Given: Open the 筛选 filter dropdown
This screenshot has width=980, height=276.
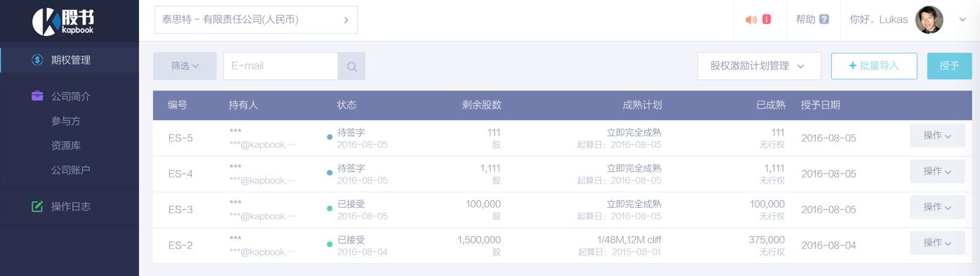Looking at the screenshot, I should pos(185,66).
